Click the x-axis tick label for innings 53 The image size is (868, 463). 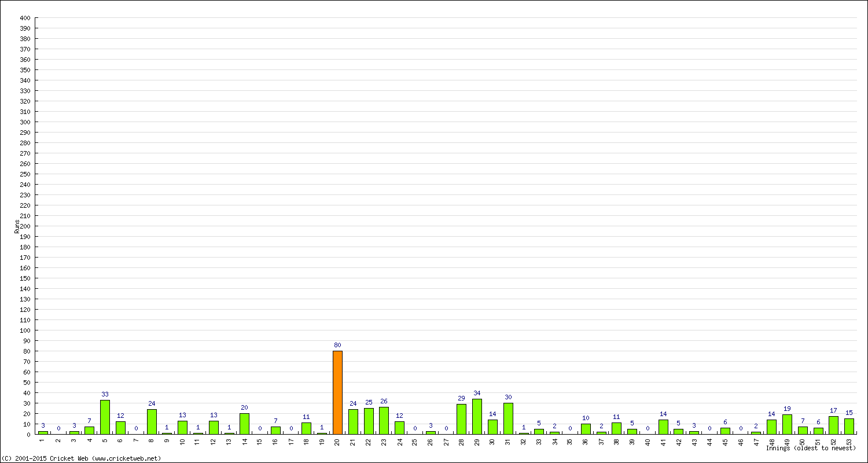pyautogui.click(x=849, y=441)
